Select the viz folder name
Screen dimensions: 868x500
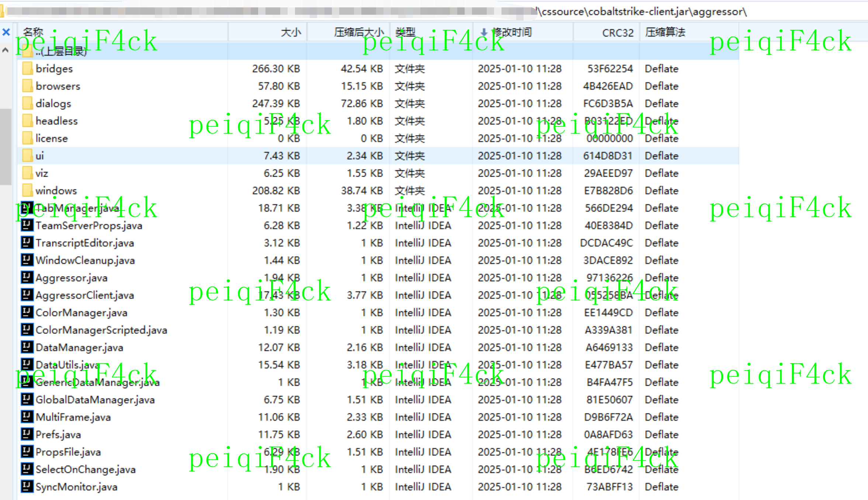pyautogui.click(x=42, y=173)
